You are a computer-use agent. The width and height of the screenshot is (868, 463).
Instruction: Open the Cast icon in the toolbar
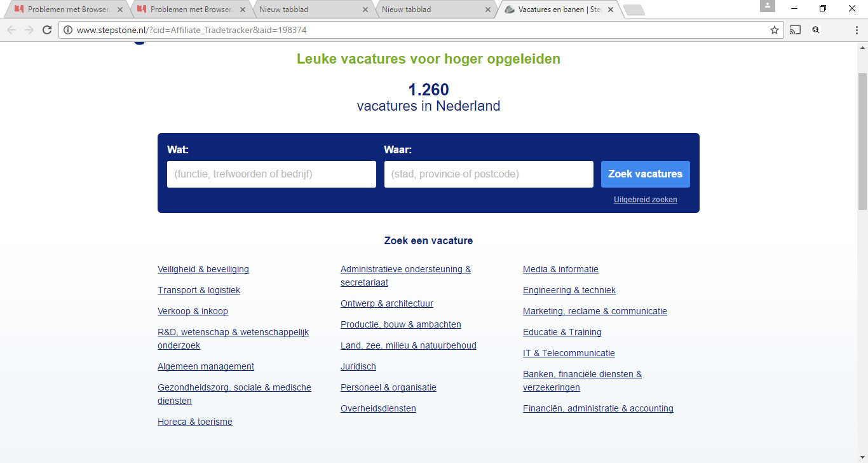(796, 30)
